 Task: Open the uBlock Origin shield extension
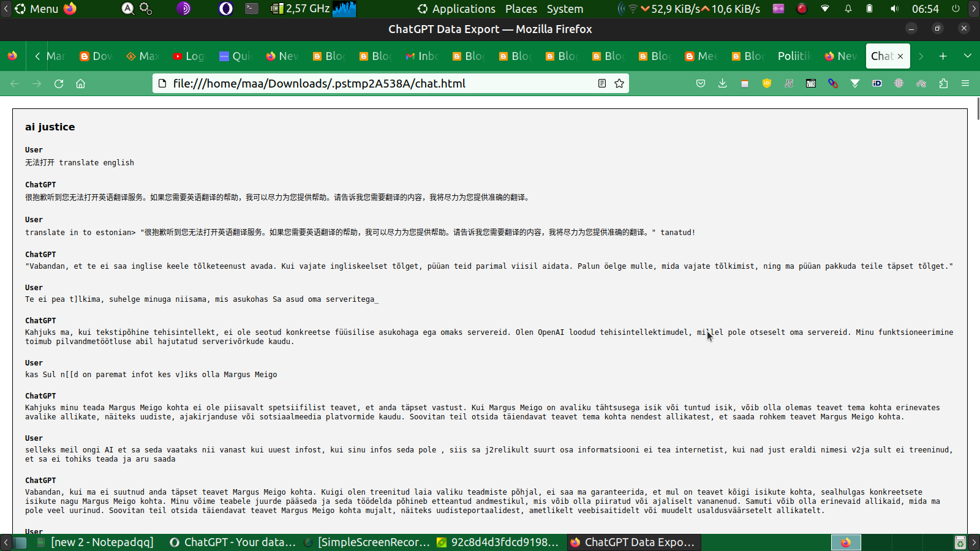767,83
